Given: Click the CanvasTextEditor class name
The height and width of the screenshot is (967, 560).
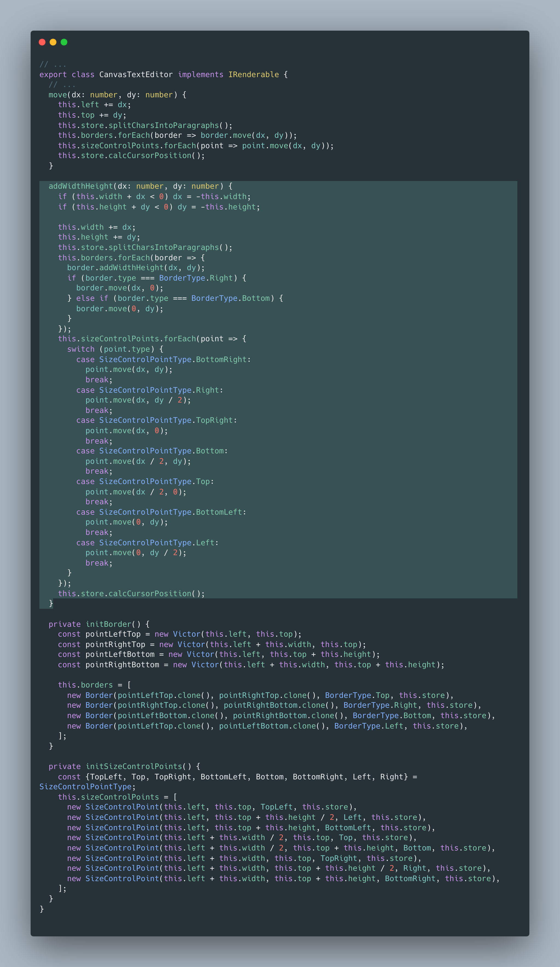Looking at the screenshot, I should 136,74.
